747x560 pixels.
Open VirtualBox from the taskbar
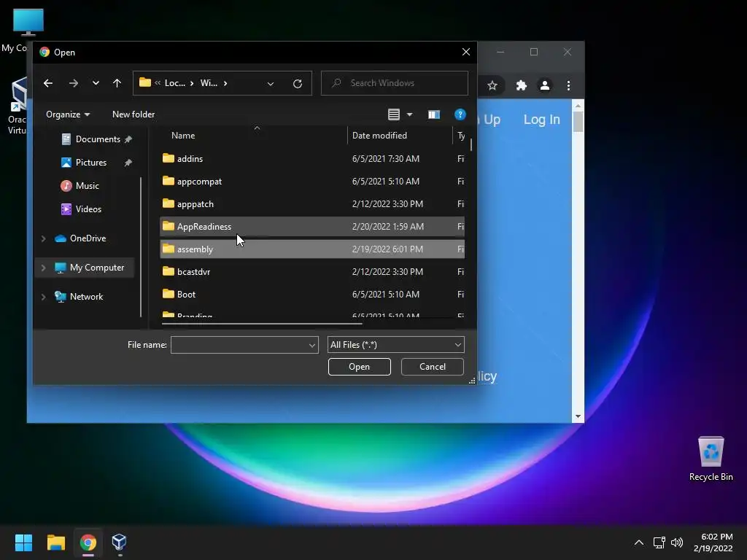coord(119,542)
